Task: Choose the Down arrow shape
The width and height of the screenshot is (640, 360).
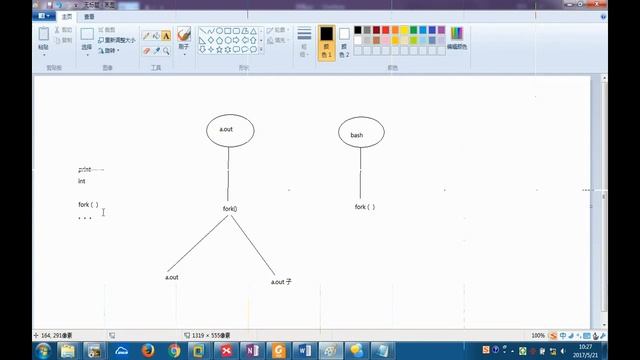Action: [x=202, y=50]
